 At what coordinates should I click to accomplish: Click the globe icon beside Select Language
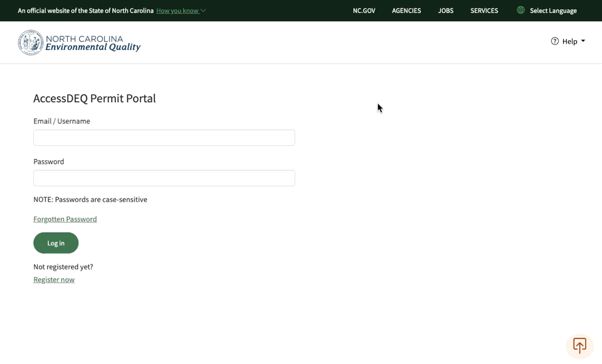520,10
